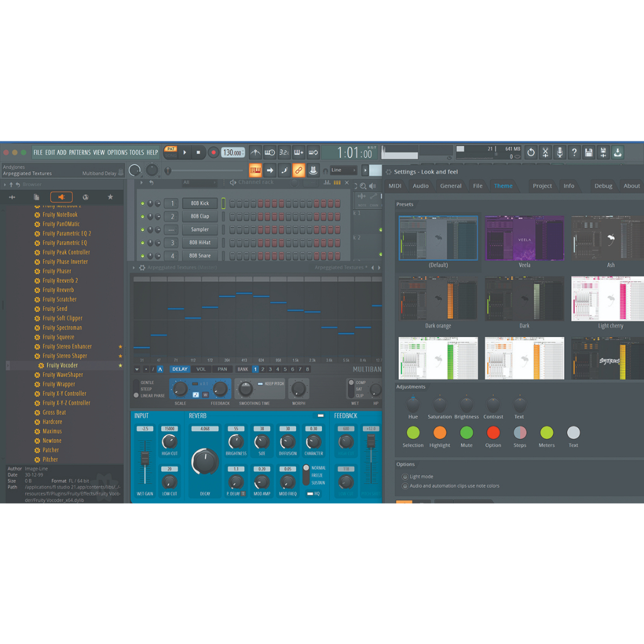Enable audio and automation clips use note colors
The image size is (644, 644).
pyautogui.click(x=404, y=485)
